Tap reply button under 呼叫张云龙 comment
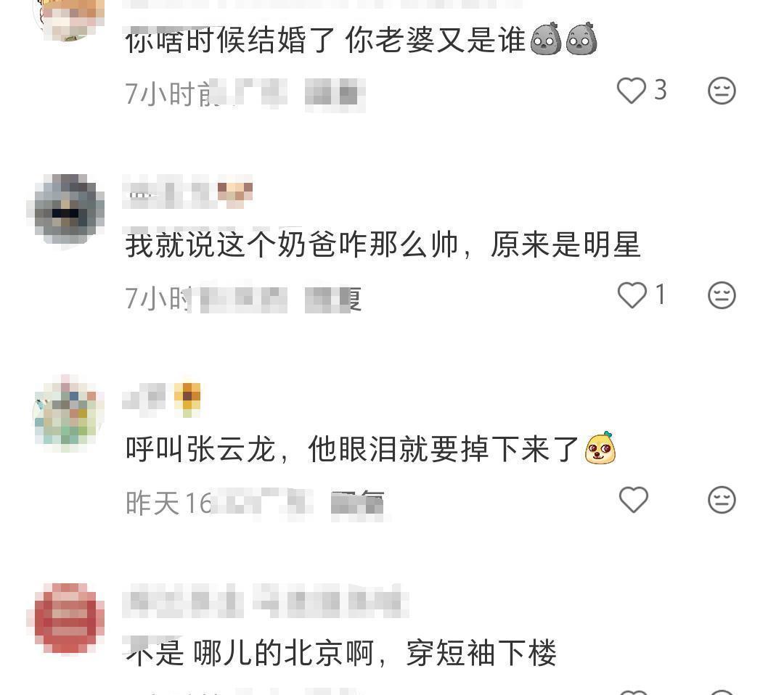Viewport: 784px width, 695px height. [x=358, y=503]
